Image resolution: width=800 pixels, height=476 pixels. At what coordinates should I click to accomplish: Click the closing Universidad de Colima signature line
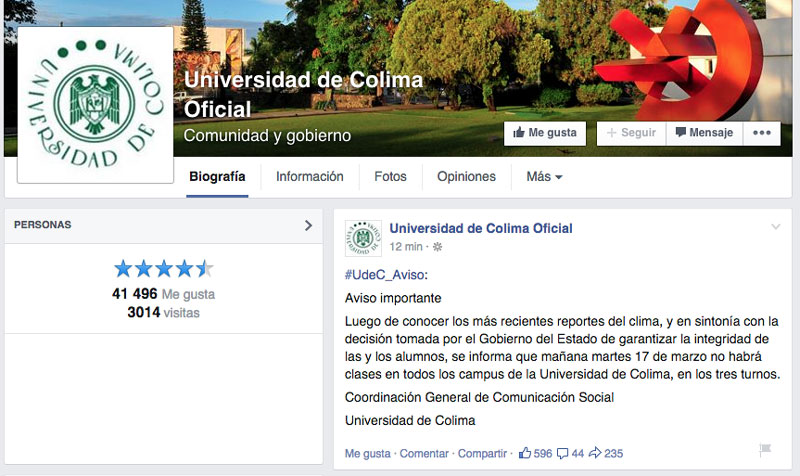(x=410, y=420)
